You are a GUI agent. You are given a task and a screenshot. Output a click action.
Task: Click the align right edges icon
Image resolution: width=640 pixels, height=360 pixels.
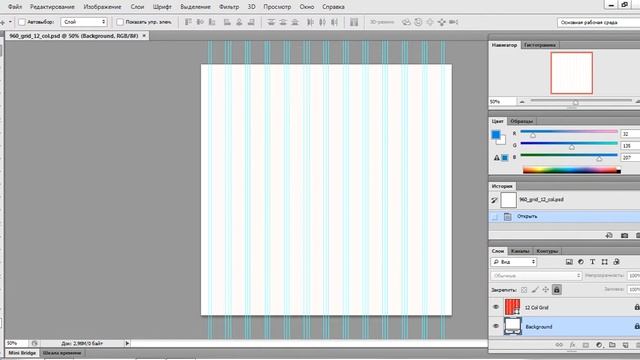[x=251, y=22]
